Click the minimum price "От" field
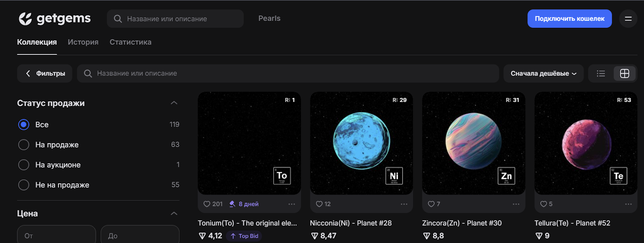The width and height of the screenshot is (644, 243). click(x=56, y=235)
